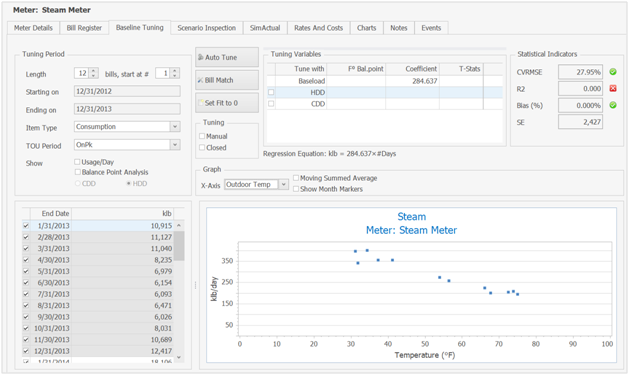Image resolution: width=630 pixels, height=375 pixels.
Task: Tick the CDD tuning variable checkbox
Action: click(271, 104)
